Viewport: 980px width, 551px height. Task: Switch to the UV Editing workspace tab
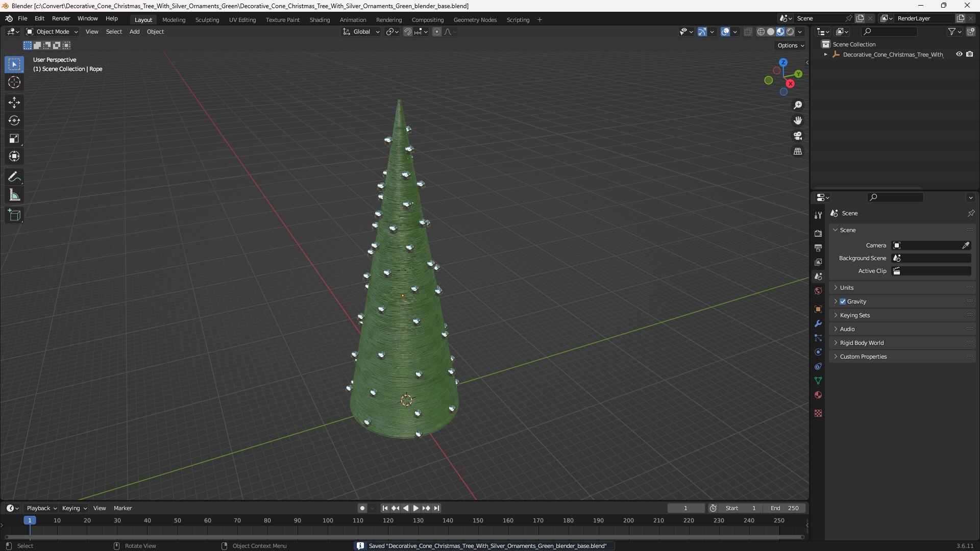(x=242, y=20)
